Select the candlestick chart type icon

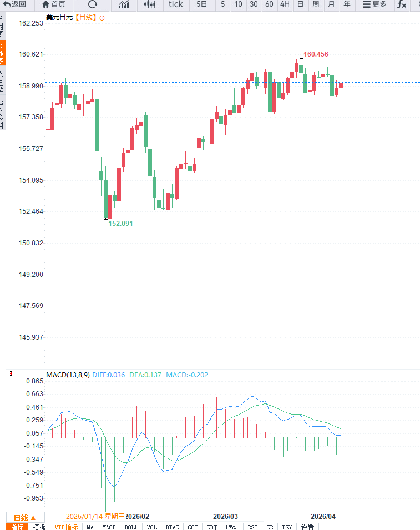pos(150,4)
